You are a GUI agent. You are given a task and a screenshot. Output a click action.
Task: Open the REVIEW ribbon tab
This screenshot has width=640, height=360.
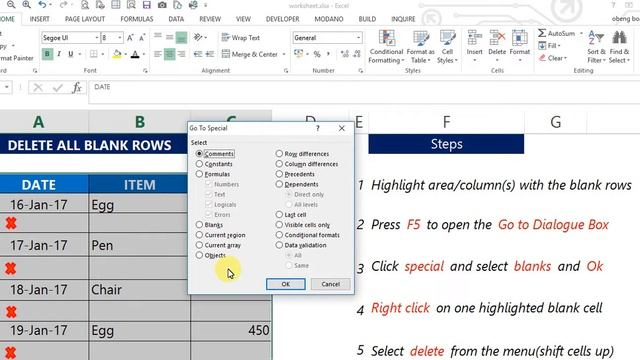[210, 19]
